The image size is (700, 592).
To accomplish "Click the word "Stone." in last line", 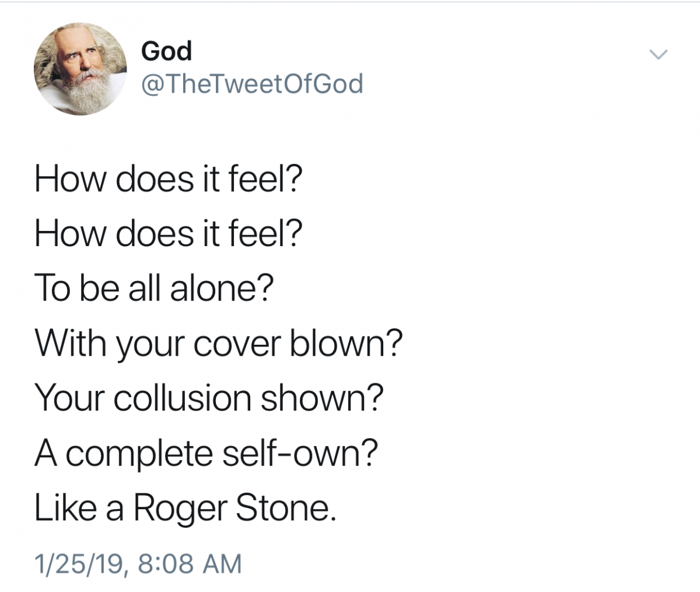I will point(286,508).
